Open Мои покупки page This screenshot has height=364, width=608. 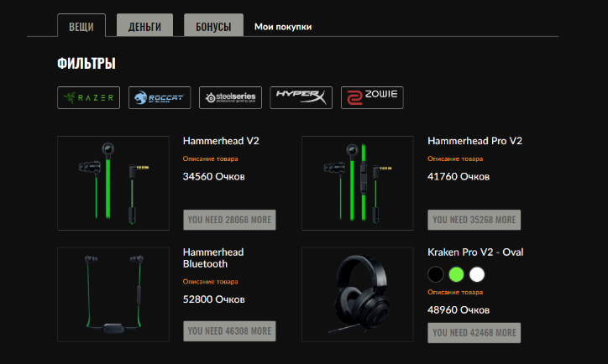(283, 27)
